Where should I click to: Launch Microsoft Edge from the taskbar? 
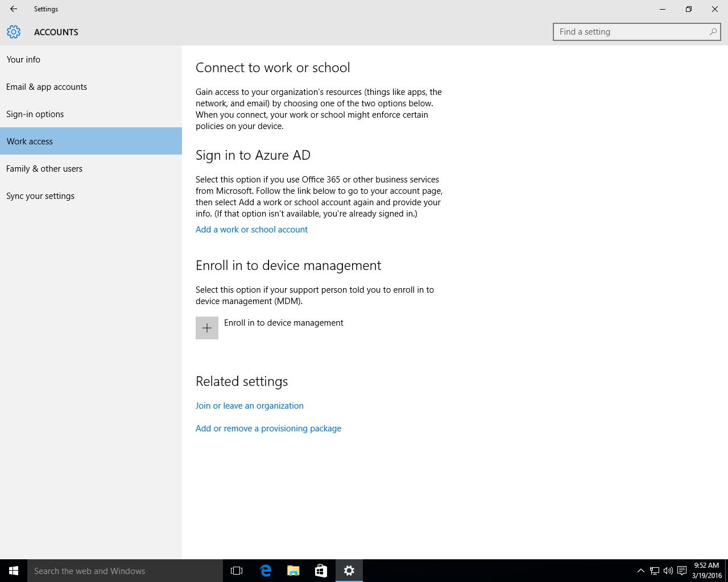click(x=266, y=571)
